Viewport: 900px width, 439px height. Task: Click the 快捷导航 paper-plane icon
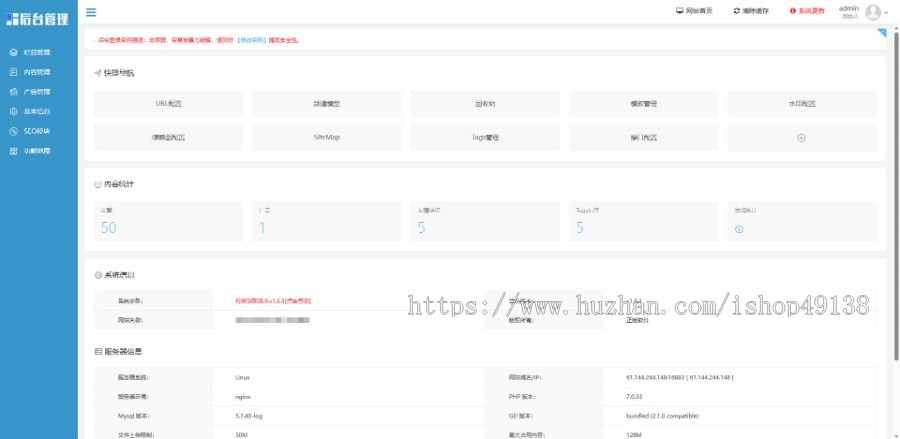98,73
